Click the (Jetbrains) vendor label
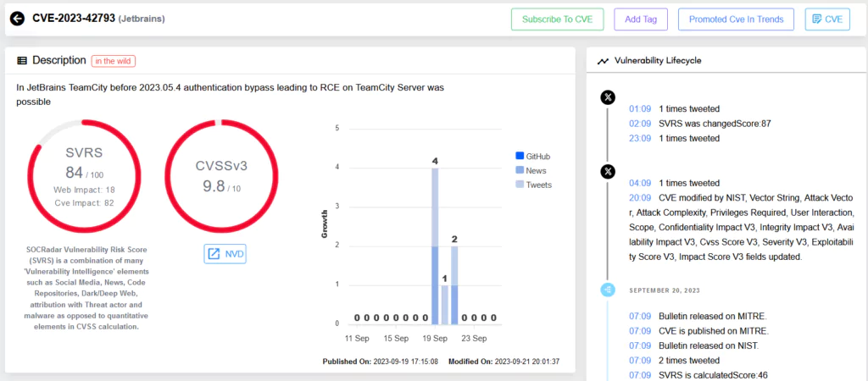 pyautogui.click(x=142, y=19)
